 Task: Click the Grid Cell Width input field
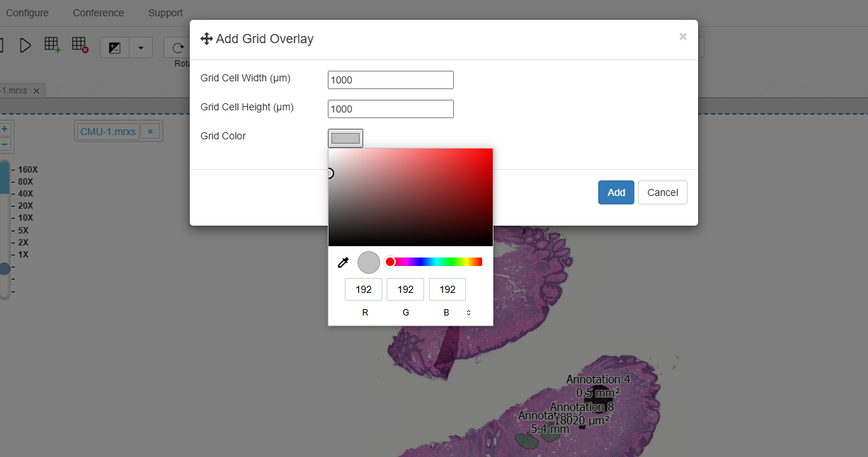tap(390, 80)
